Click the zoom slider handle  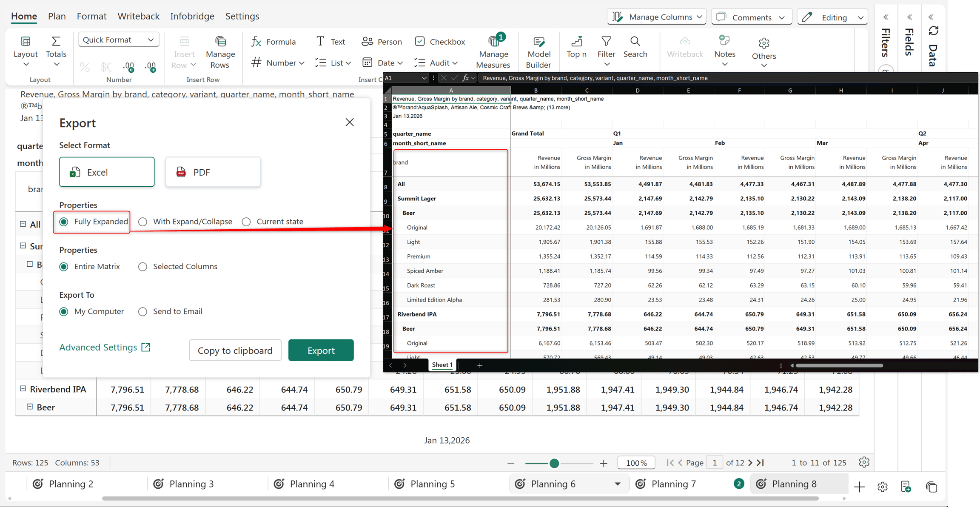click(x=554, y=463)
